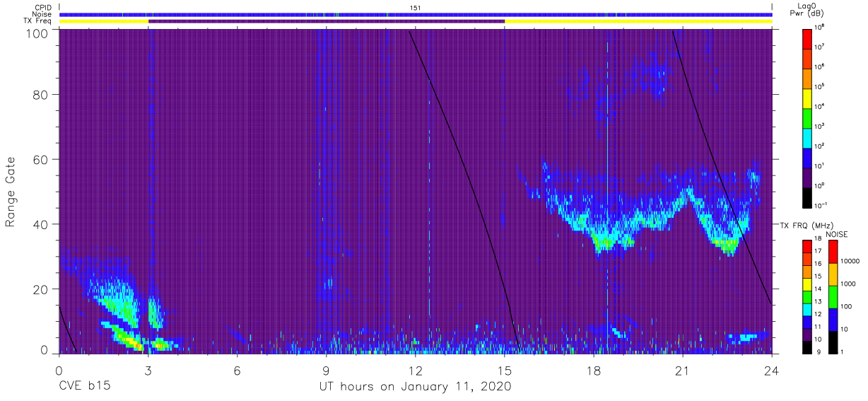Click the Range Gate y-axis title
The height and width of the screenshot is (401, 868).
[11, 192]
